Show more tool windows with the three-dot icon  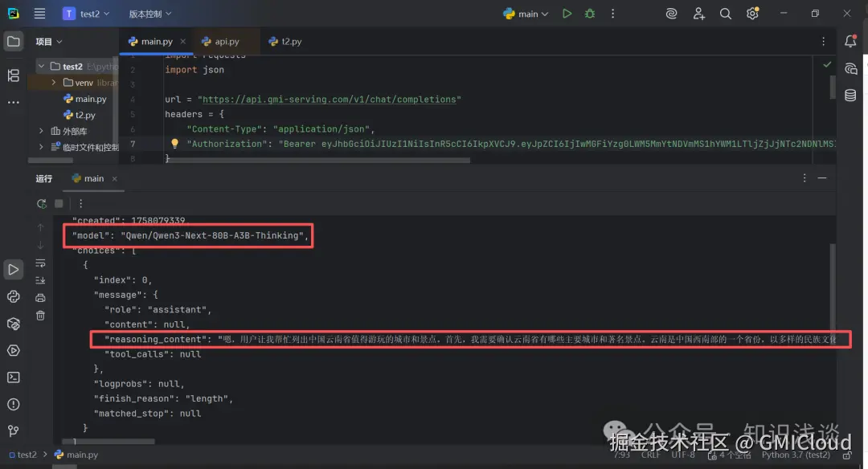click(14, 102)
